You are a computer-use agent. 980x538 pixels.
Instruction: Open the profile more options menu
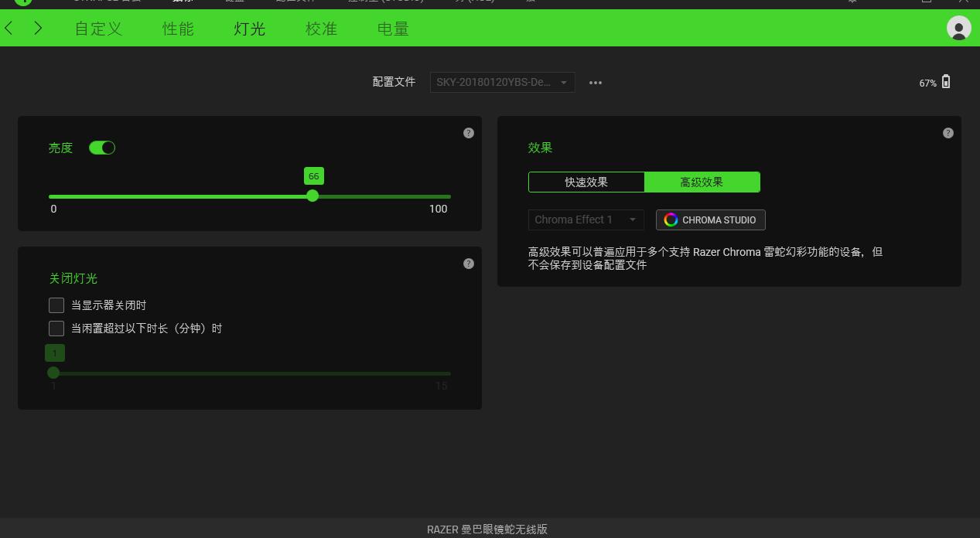click(595, 82)
